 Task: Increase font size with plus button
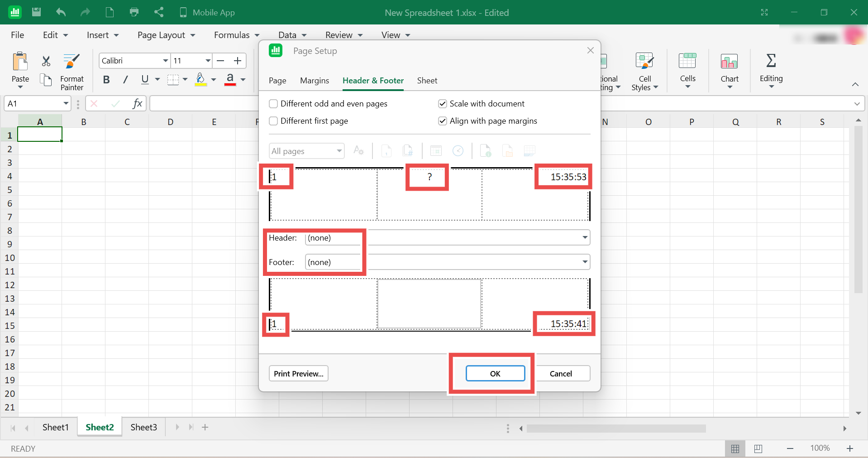point(238,61)
